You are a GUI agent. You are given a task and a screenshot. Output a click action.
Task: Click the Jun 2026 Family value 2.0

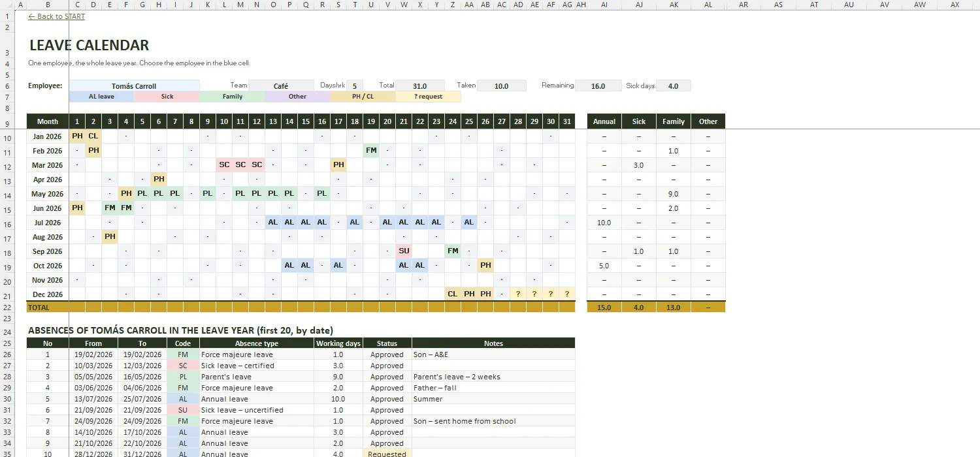[x=674, y=208]
